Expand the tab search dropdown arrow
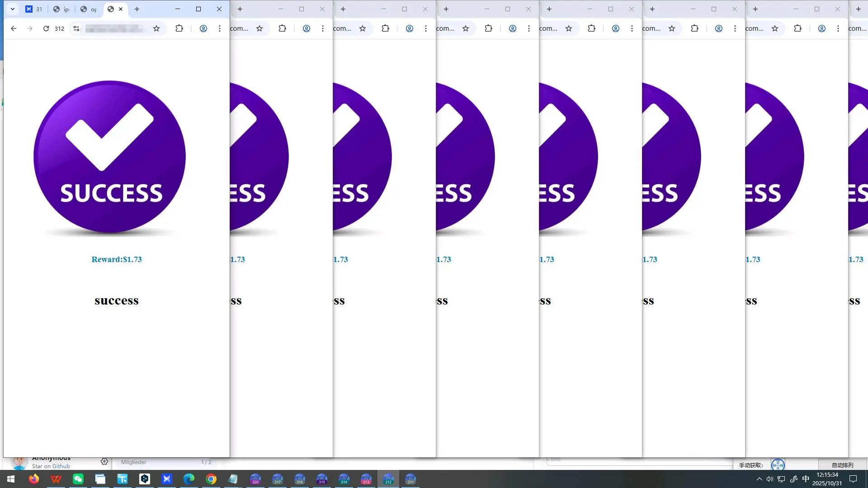The image size is (868, 488). [x=13, y=9]
